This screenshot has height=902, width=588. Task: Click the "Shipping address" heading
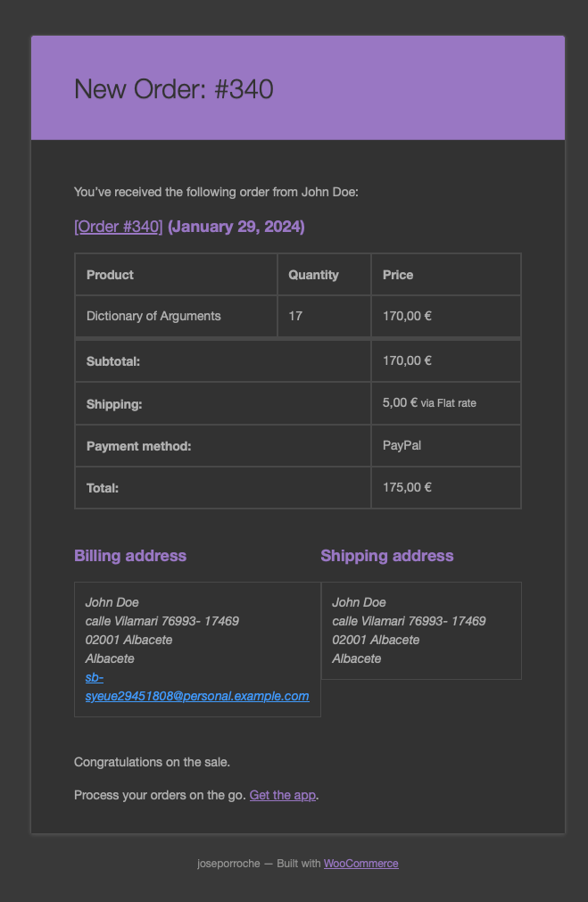(386, 556)
